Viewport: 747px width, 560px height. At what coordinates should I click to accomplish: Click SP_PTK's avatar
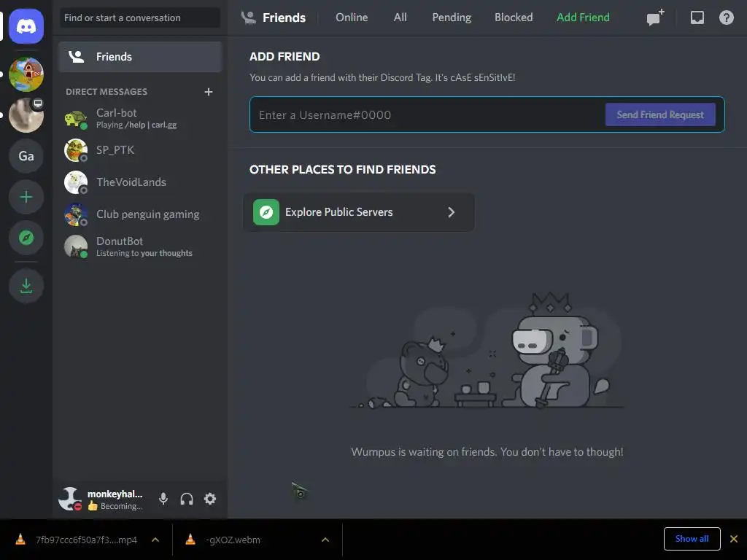coord(76,150)
